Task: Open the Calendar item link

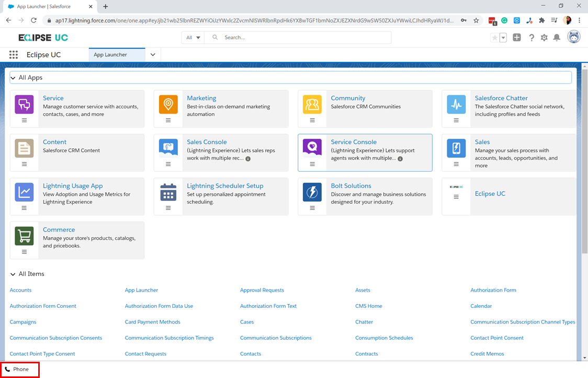Action: click(481, 306)
